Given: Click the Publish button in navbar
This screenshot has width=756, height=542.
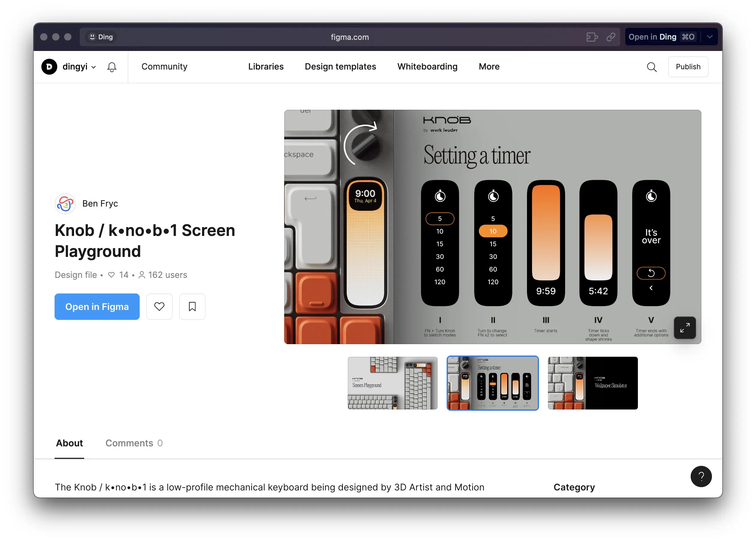Looking at the screenshot, I should point(688,66).
